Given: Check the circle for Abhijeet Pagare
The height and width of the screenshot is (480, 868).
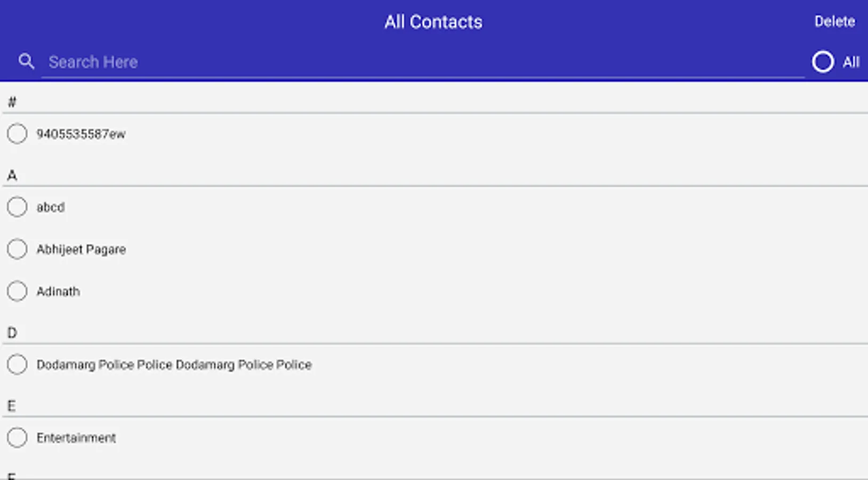Looking at the screenshot, I should click(x=17, y=249).
